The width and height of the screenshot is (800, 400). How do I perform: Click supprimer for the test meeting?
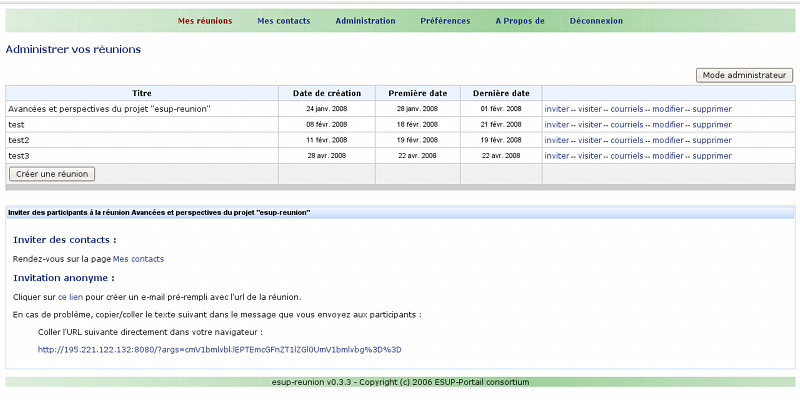[x=711, y=125]
